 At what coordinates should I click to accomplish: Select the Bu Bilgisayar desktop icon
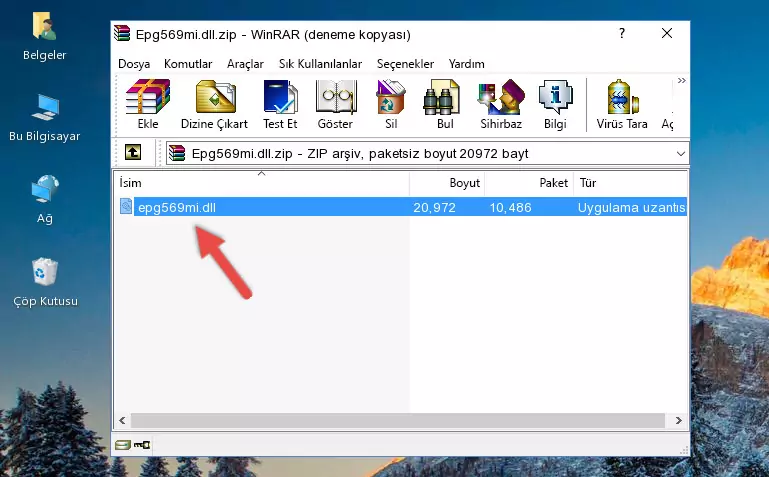(45, 118)
